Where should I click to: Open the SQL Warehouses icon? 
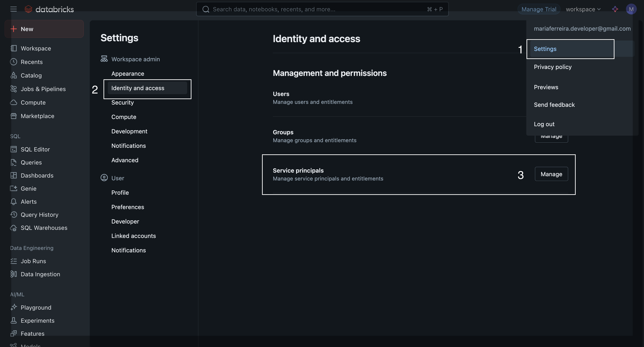point(14,228)
